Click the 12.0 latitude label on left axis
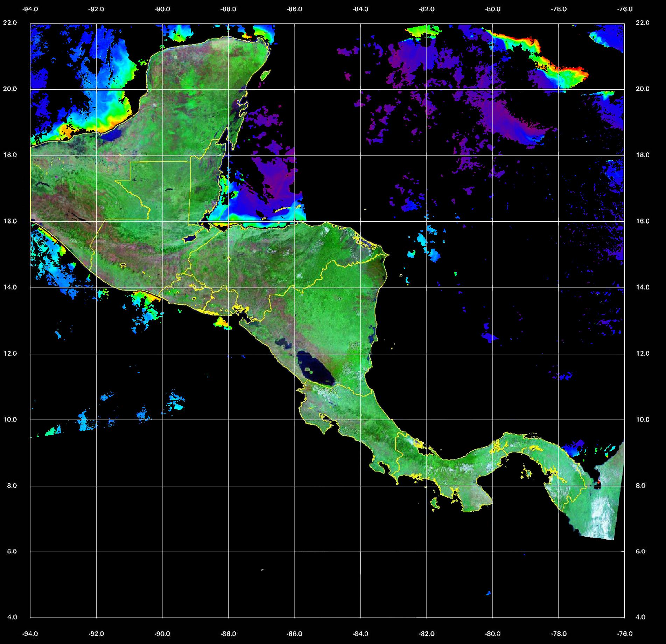The image size is (666, 644). point(10,353)
